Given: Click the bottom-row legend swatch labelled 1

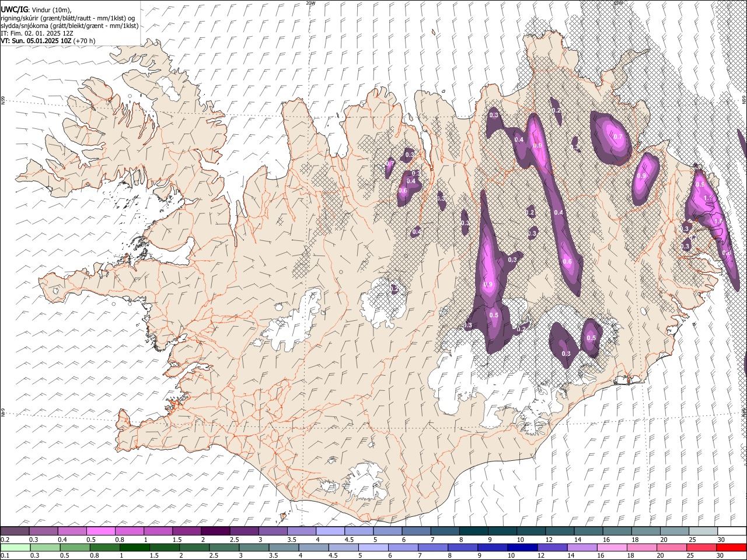Looking at the screenshot, I should click(x=134, y=547).
